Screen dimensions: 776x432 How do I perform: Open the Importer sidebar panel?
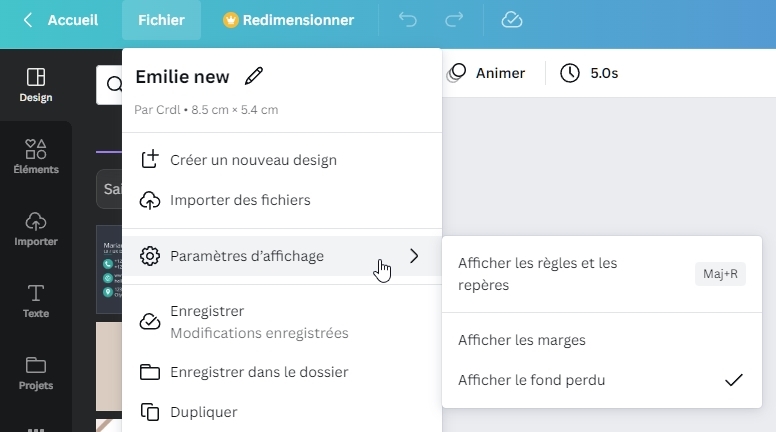[36, 229]
